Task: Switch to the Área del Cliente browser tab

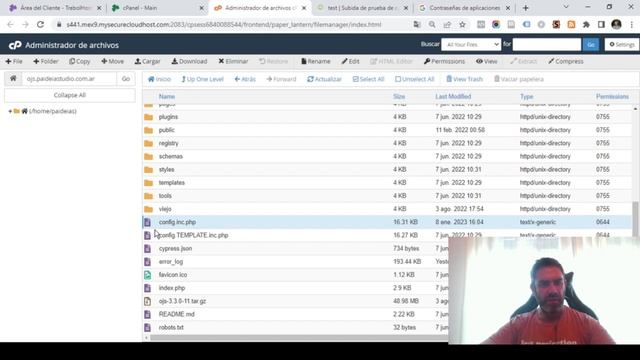Action: (56, 8)
